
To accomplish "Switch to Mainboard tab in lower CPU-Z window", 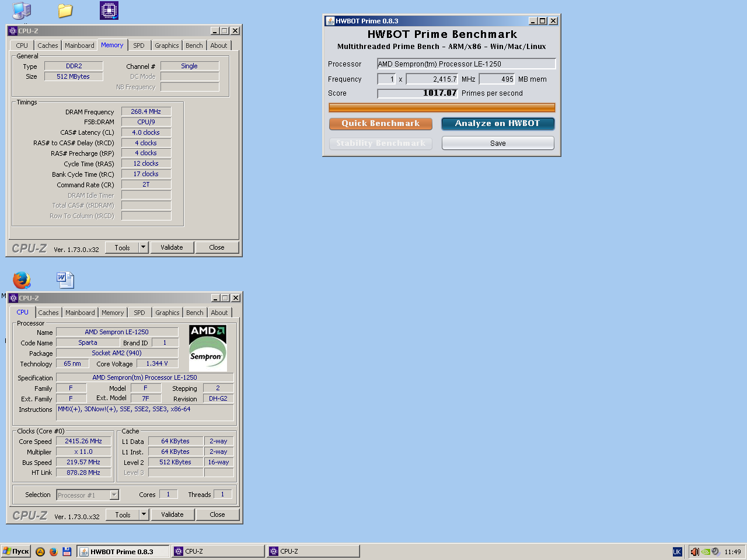I will [x=80, y=313].
